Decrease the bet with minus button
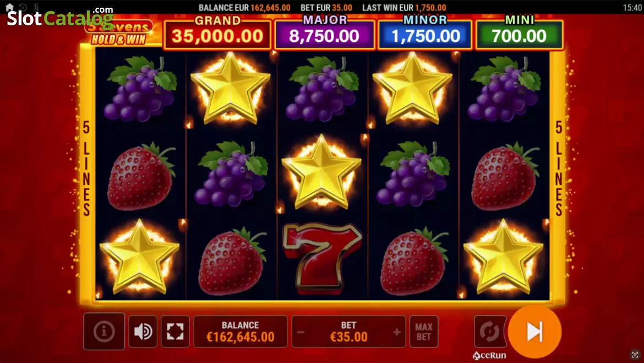 click(x=301, y=332)
